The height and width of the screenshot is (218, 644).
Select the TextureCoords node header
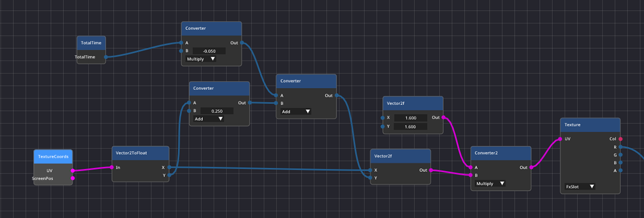53,157
